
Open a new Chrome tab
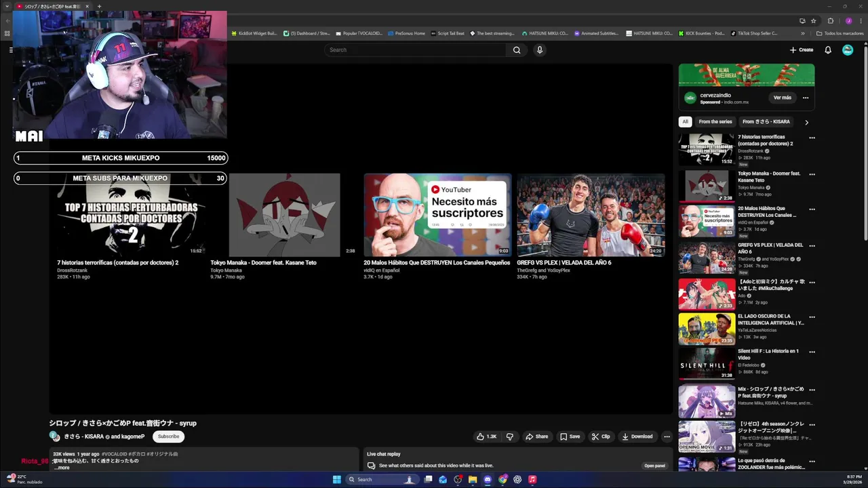99,6
